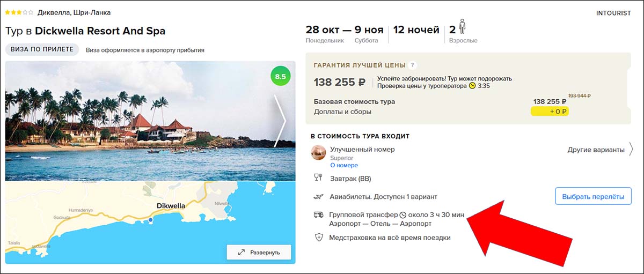Click ГАРАНТИЯ ЛУЧШЕЙ ЦЕНЫ heading
The width and height of the screenshot is (644, 274).
click(360, 65)
